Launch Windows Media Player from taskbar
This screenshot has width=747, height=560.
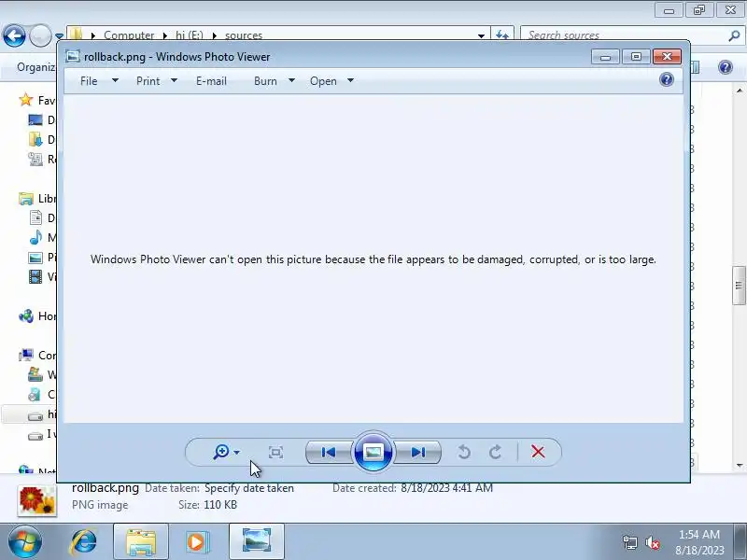197,542
